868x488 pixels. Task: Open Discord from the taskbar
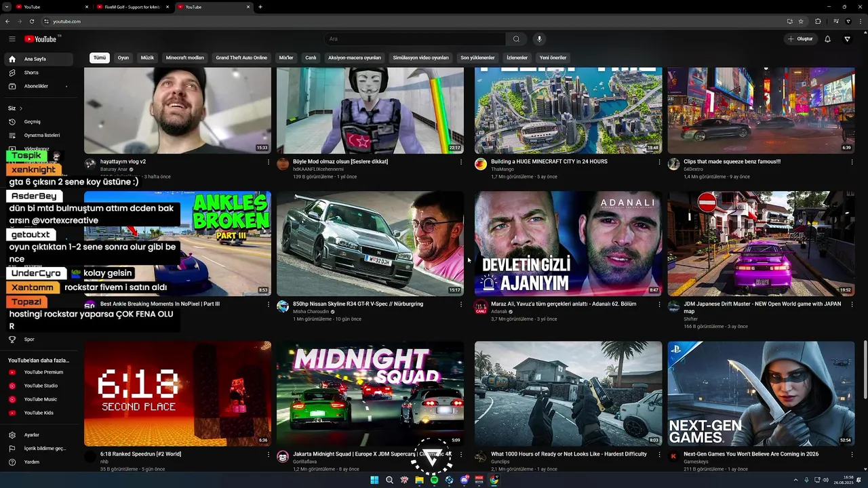(464, 480)
